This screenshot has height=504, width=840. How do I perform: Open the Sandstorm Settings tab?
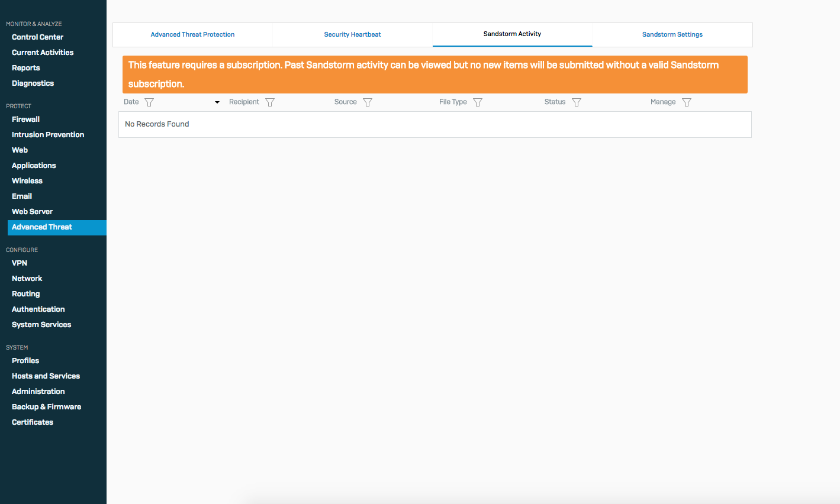[x=672, y=34]
